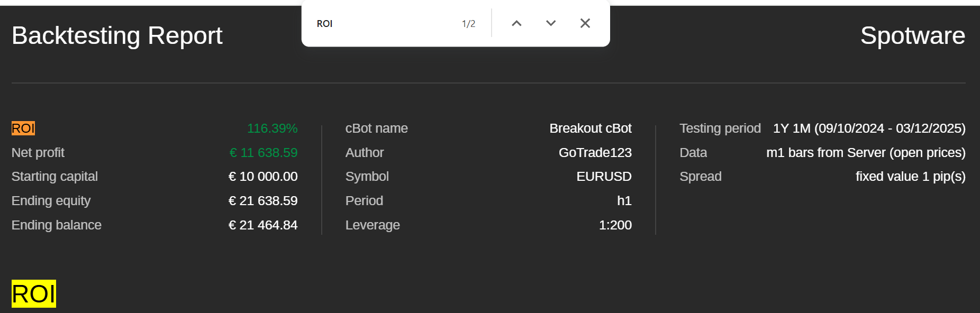This screenshot has height=313, width=980.
Task: Click the Ending balance amount € 21 464.84
Action: (x=263, y=225)
